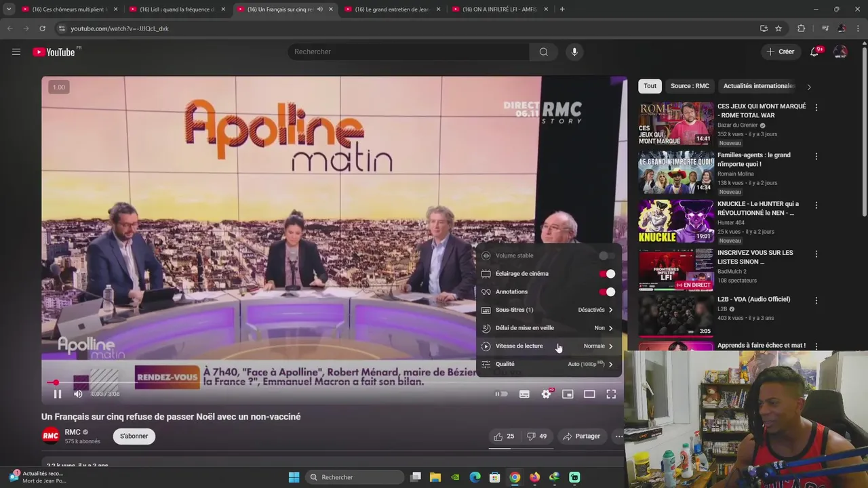Open options for L2B - VDA video

pyautogui.click(x=816, y=300)
